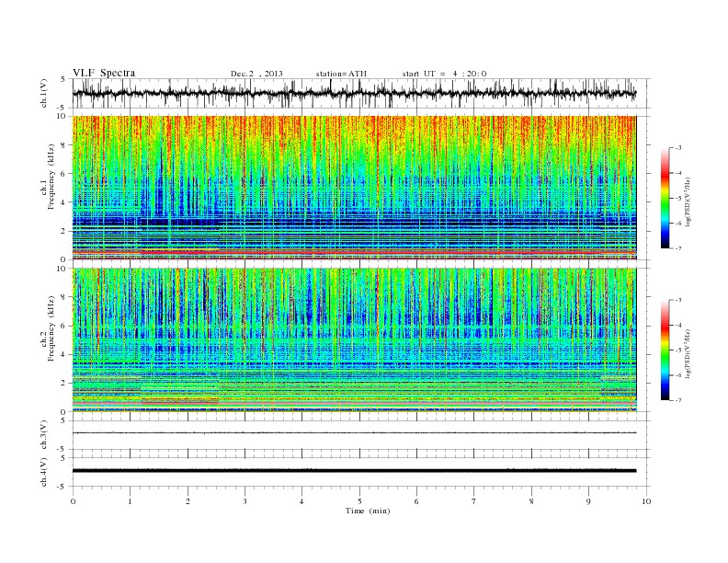Click the "2" tick on ch.2 frequency axis

tap(63, 384)
